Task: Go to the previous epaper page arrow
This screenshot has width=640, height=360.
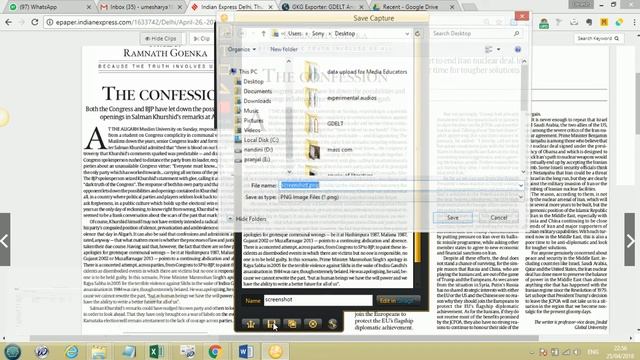Action: 5,240
